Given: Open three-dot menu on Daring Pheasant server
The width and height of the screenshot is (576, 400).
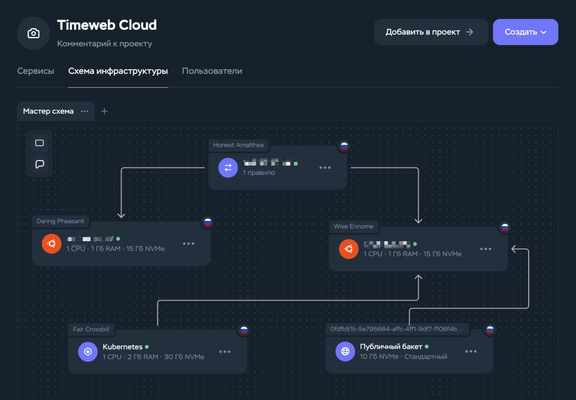Looking at the screenshot, I should [188, 244].
